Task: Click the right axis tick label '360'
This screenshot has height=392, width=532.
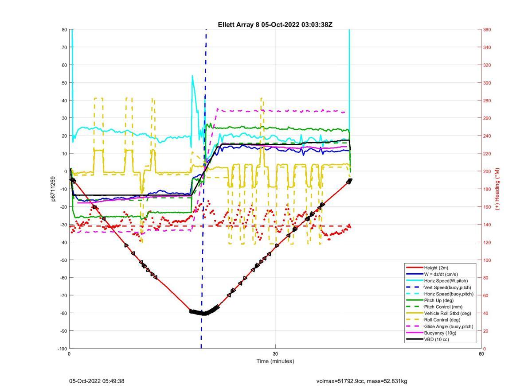Action: pyautogui.click(x=487, y=30)
